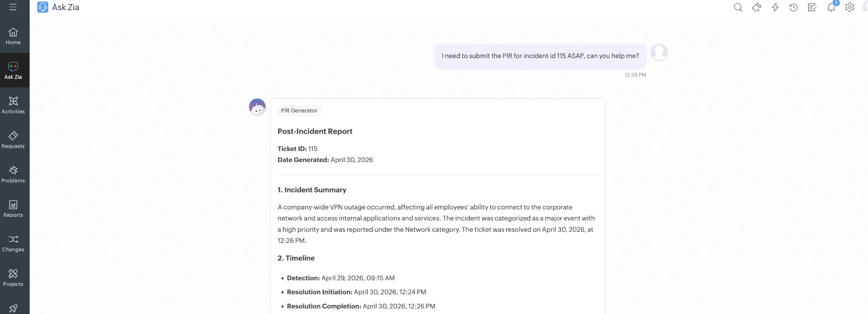Open Requests module in sidebar
868x314 pixels.
point(13,140)
